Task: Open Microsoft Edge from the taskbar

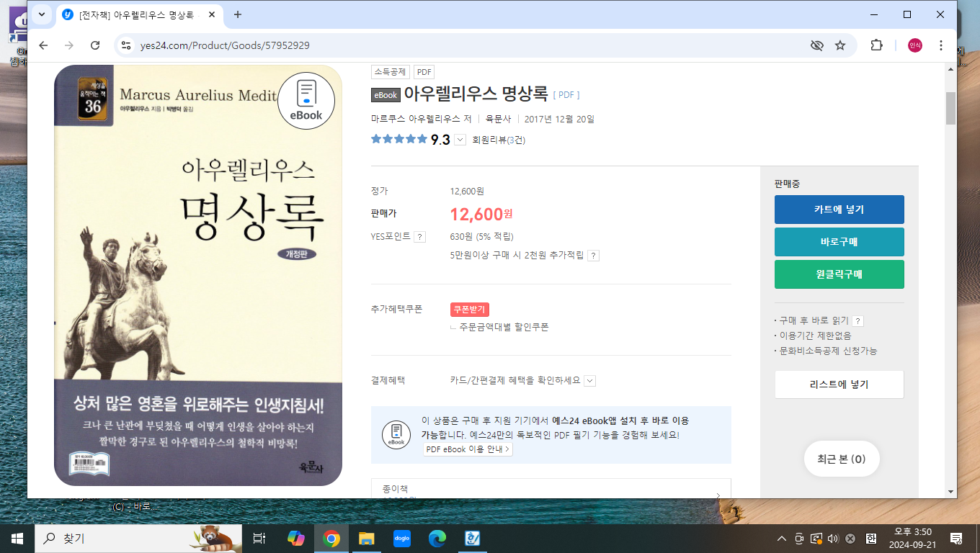Action: coord(437,539)
